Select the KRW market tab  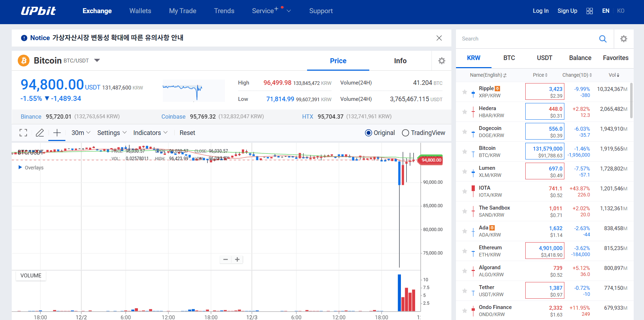pos(474,58)
